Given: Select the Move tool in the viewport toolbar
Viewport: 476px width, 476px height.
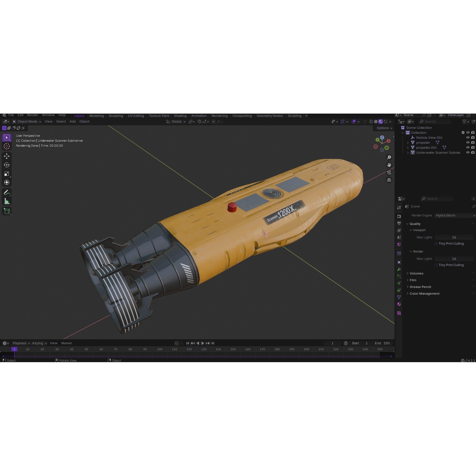Looking at the screenshot, I should click(x=7, y=156).
